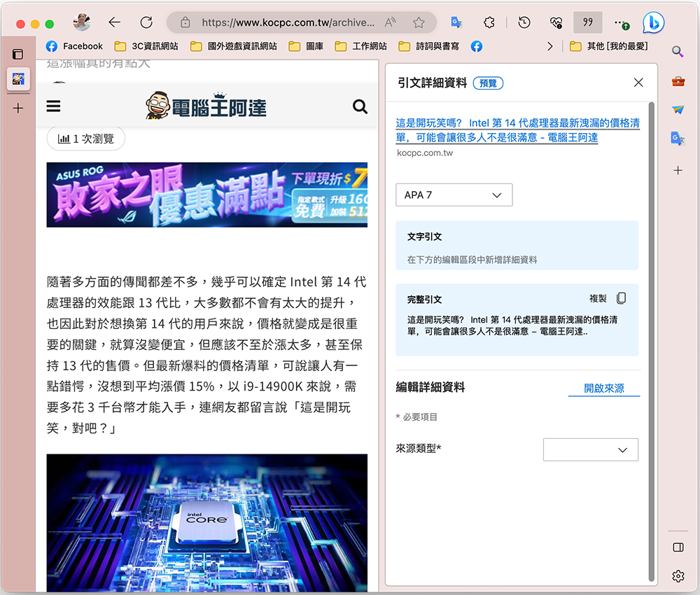Open the 詩詞與書寫 bookmark folder
700x595 pixels.
pyautogui.click(x=428, y=46)
